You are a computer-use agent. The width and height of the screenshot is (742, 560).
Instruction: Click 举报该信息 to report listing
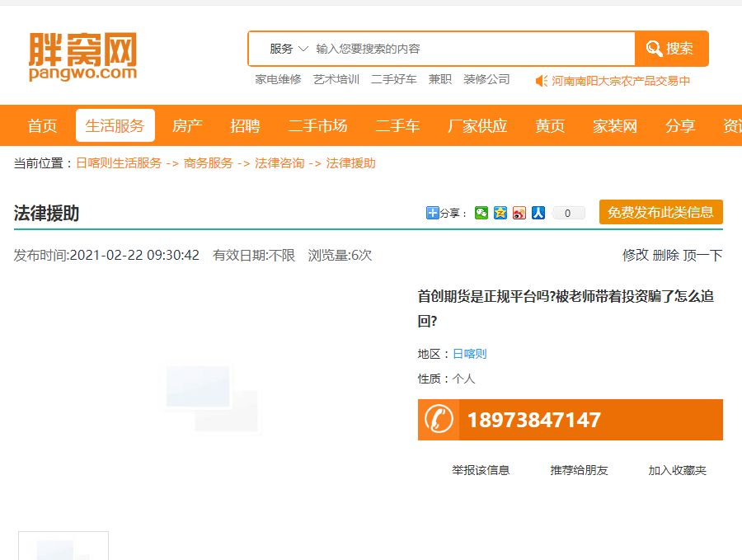tap(481, 470)
